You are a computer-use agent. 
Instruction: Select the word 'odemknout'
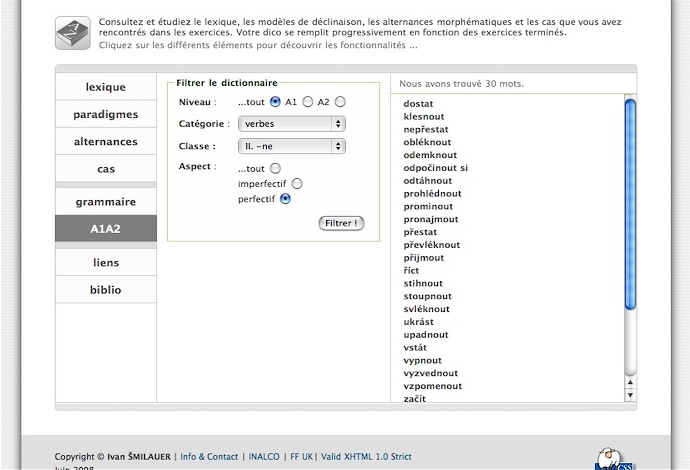430,155
